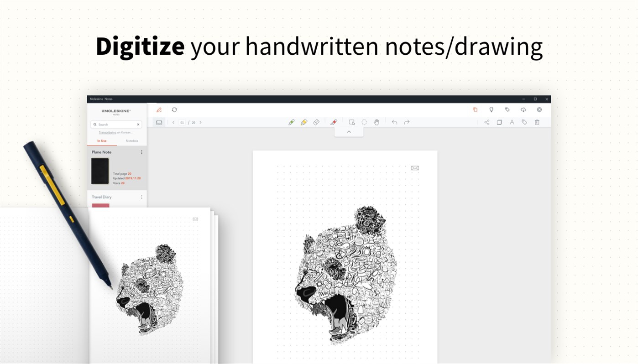Undo the last stroke

pos(394,122)
